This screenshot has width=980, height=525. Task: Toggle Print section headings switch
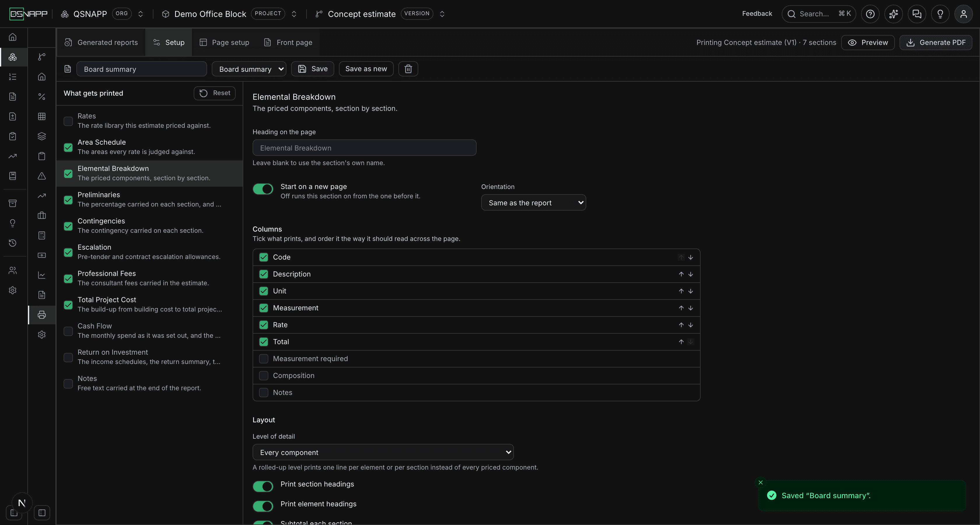click(x=263, y=486)
